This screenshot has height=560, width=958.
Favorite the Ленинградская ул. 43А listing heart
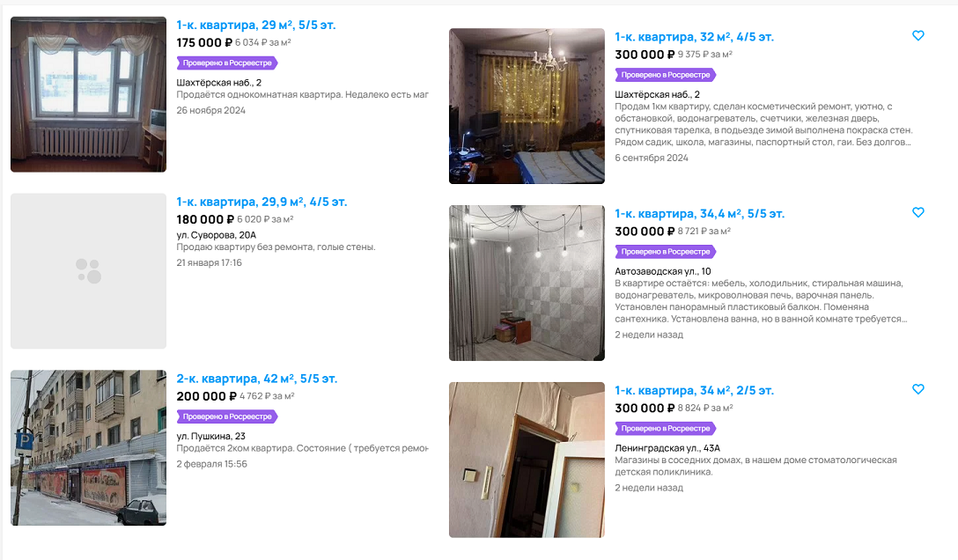coord(917,389)
